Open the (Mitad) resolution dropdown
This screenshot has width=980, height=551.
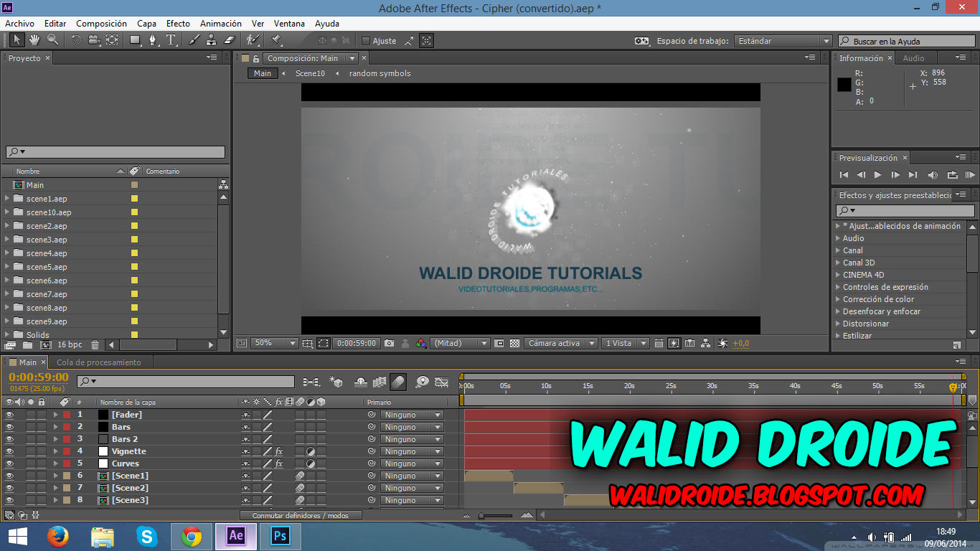coord(460,343)
